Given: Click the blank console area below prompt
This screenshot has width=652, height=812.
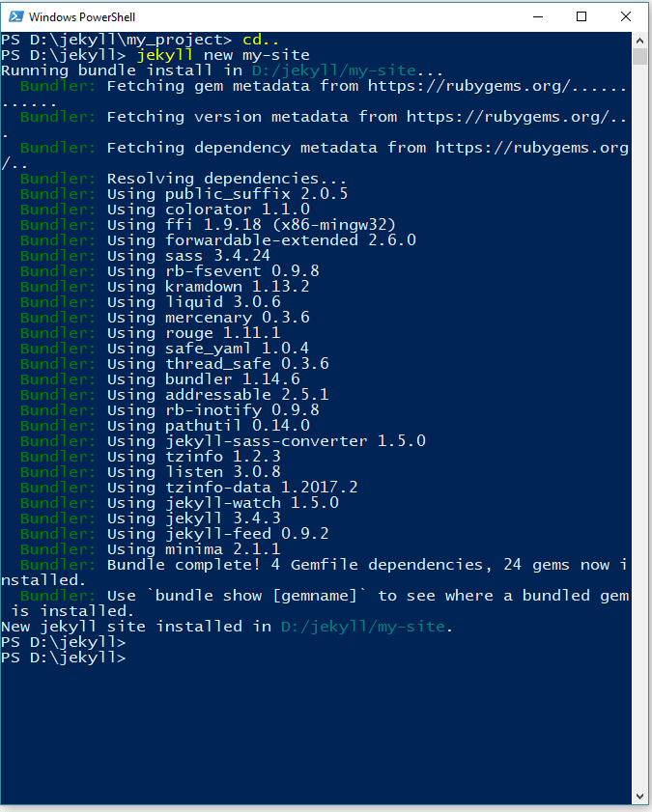Looking at the screenshot, I should pos(316,730).
